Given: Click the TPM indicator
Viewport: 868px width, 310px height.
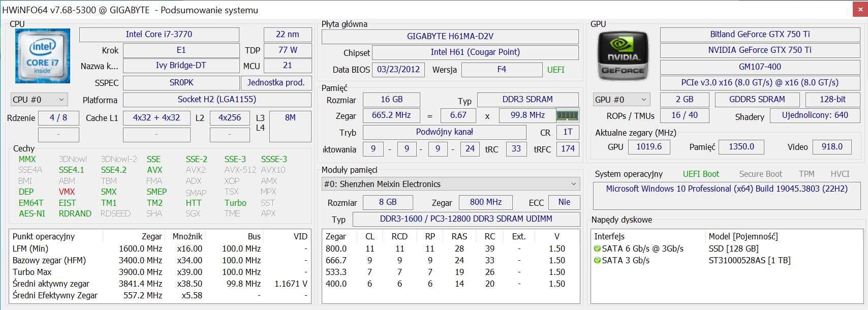Looking at the screenshot, I should point(807,174).
